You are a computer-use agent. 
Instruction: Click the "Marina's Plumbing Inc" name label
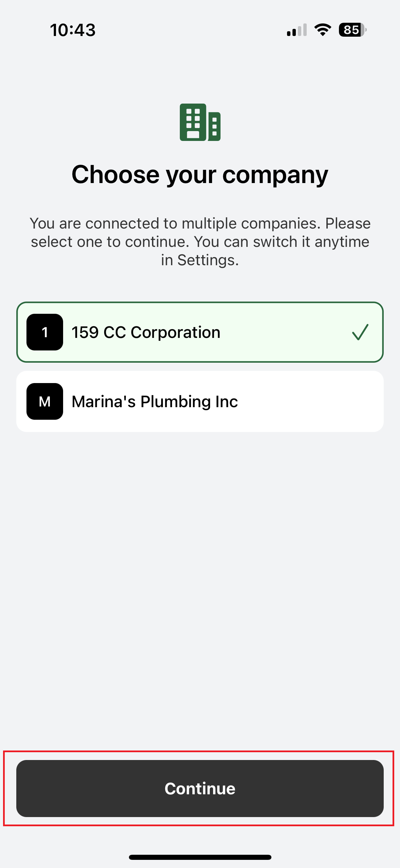coord(155,401)
